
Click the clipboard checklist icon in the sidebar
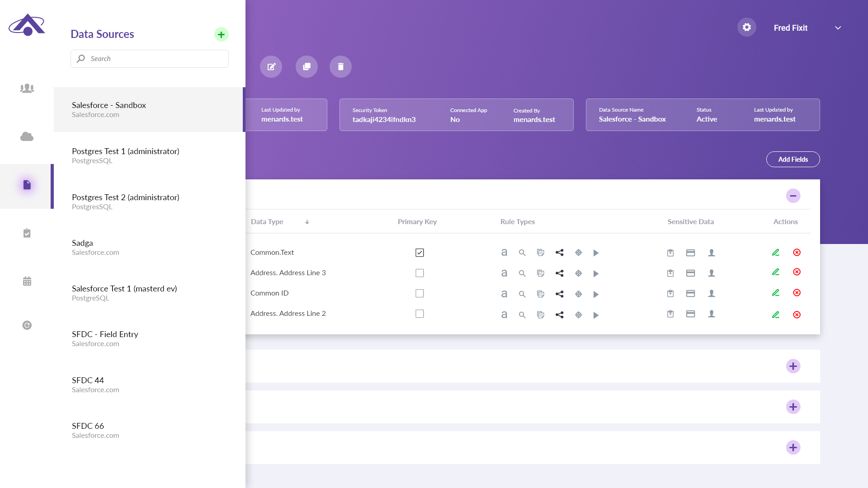point(27,233)
